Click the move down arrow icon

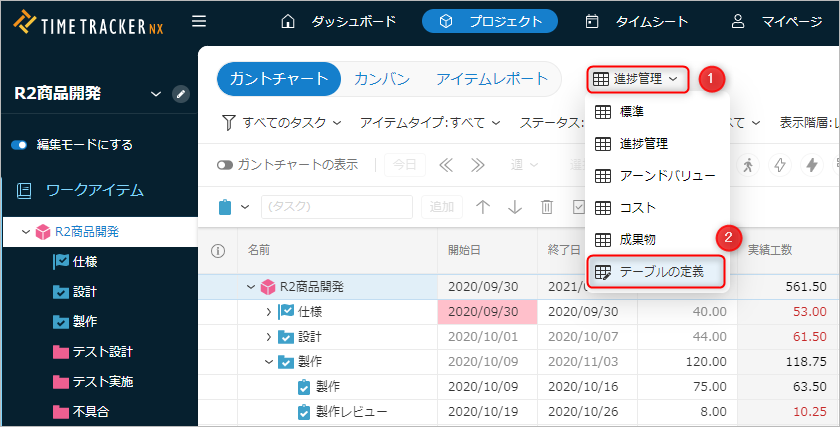(x=515, y=207)
